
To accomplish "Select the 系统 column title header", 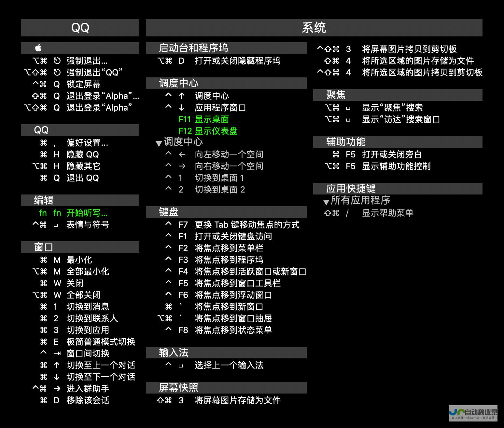I will (x=314, y=28).
